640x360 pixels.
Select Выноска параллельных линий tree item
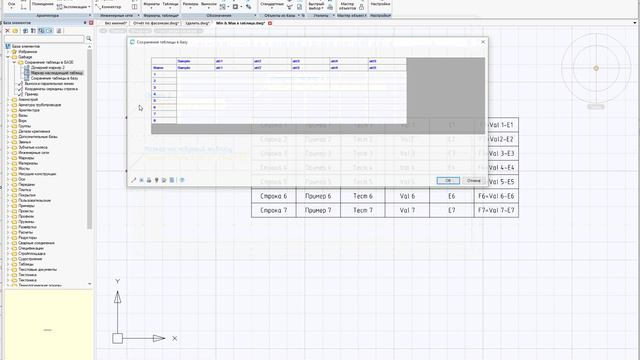(x=49, y=83)
